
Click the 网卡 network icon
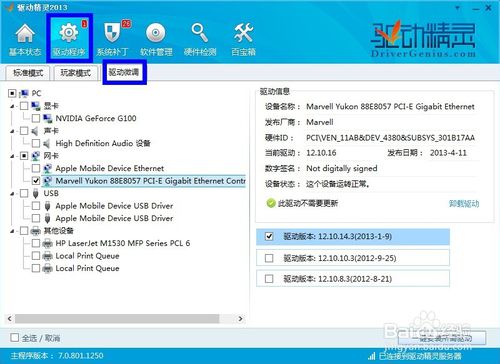click(x=36, y=156)
